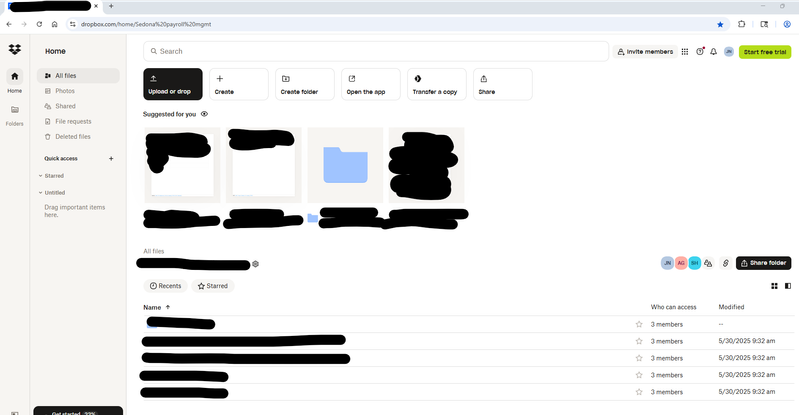Select Shared in sidebar
The width and height of the screenshot is (799, 415).
[78, 106]
